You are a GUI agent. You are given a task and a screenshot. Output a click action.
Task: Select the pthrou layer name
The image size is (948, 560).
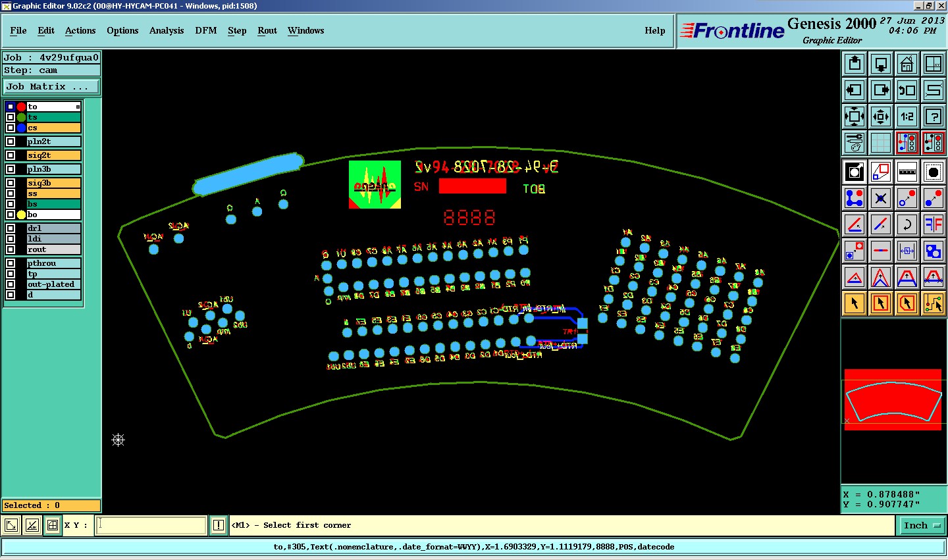click(53, 263)
